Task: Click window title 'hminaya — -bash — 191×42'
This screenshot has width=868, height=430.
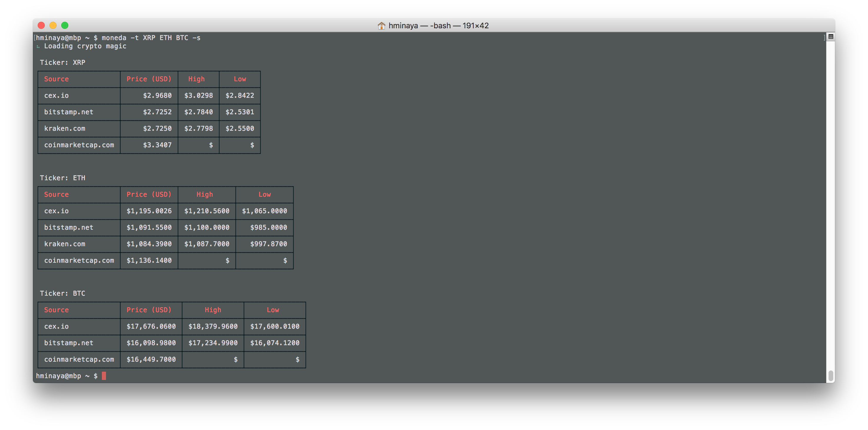Action: (438, 26)
